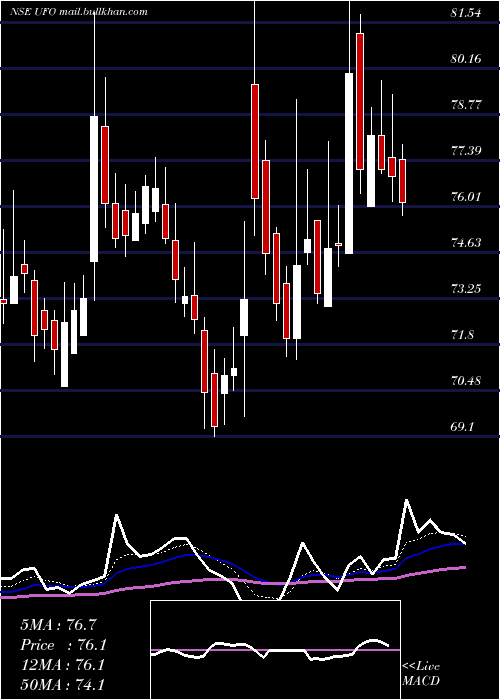
Task: Click the 76.01 price axis label
Action: coord(466,196)
